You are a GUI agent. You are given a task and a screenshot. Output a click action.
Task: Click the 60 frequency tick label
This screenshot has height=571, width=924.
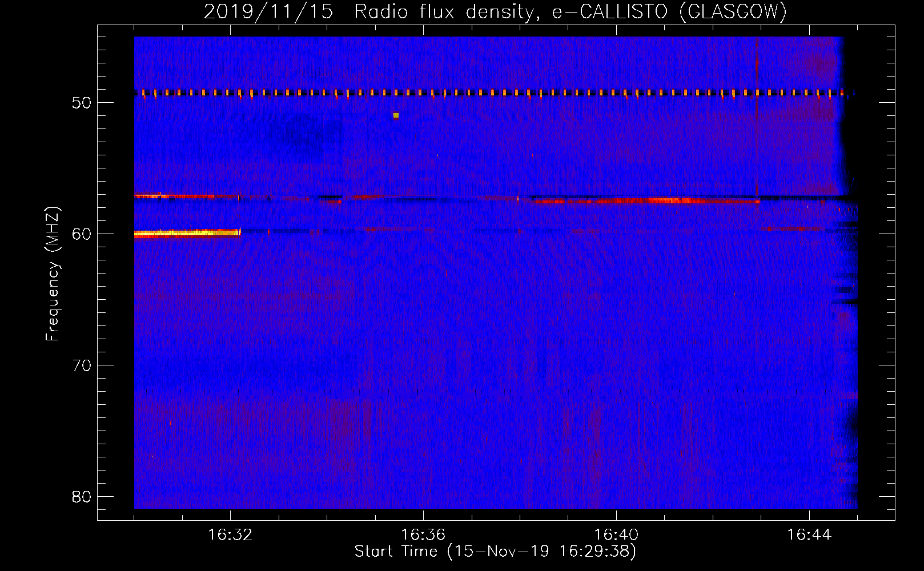pos(82,234)
